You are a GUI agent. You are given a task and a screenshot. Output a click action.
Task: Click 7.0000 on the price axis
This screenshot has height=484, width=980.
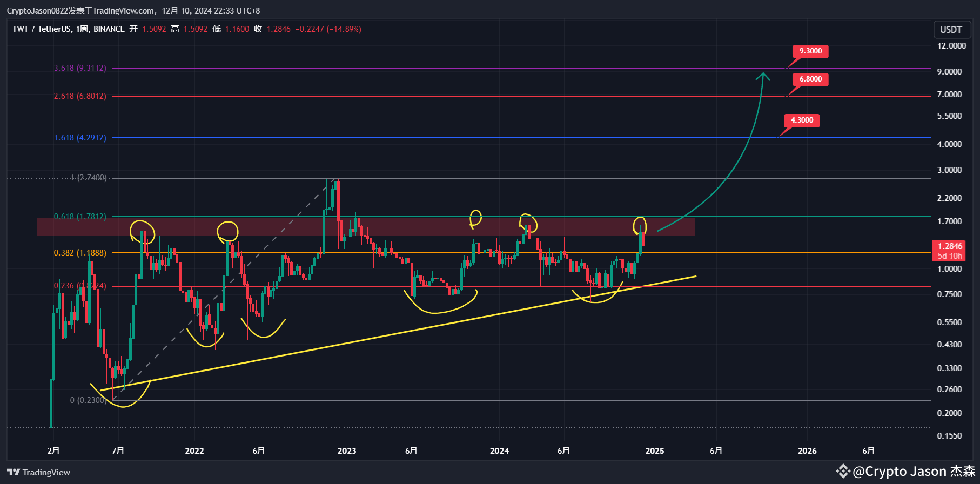point(949,95)
